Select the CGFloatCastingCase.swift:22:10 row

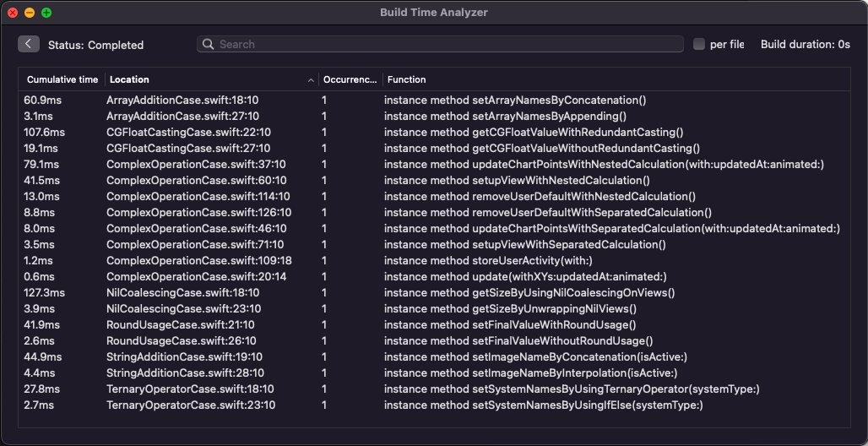coord(188,133)
